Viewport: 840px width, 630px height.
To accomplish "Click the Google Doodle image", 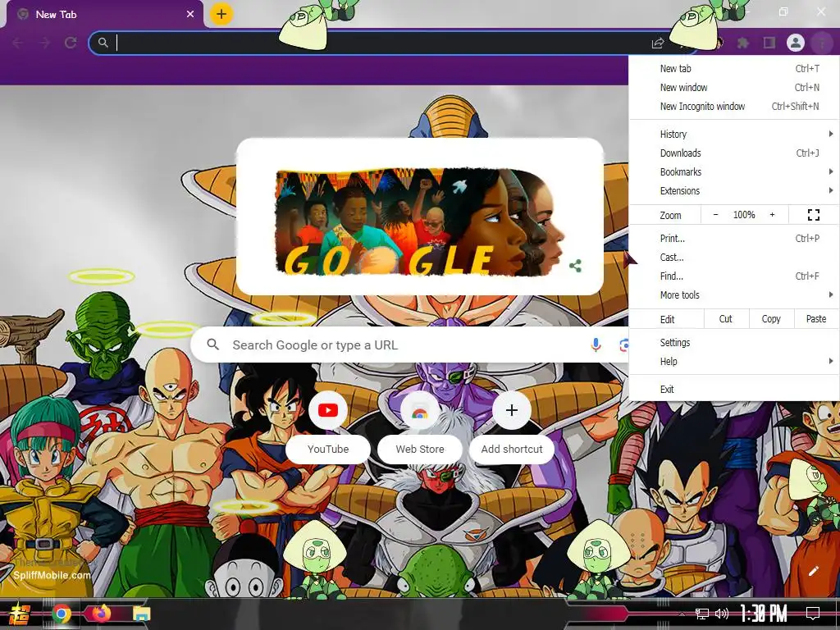I will click(x=419, y=221).
